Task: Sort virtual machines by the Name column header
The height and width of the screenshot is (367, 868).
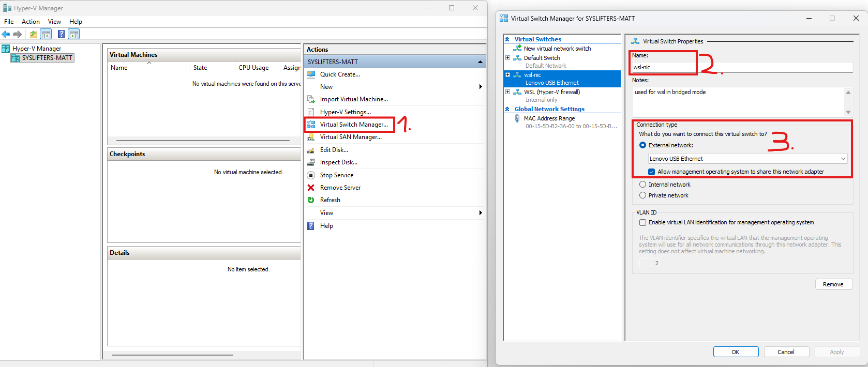Action: [x=149, y=68]
